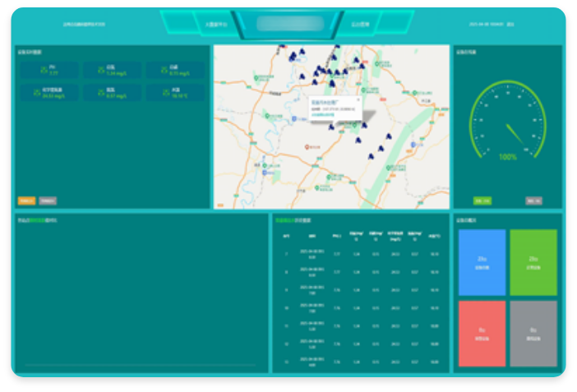Select the blue device-count tile
The height and width of the screenshot is (392, 577).
pyautogui.click(x=482, y=262)
